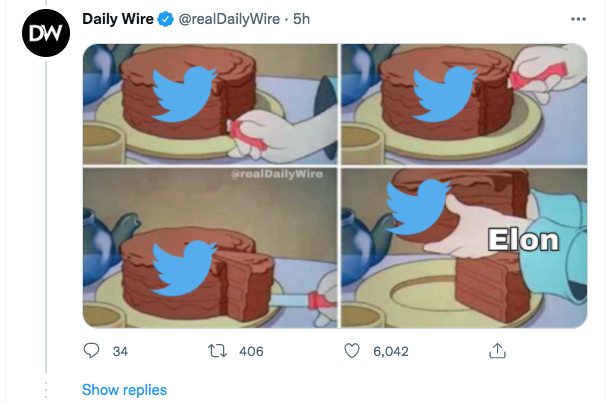Screen dimensions: 613x402
Task: Reply to the tweet via speech bubble icon
Action: pos(92,351)
